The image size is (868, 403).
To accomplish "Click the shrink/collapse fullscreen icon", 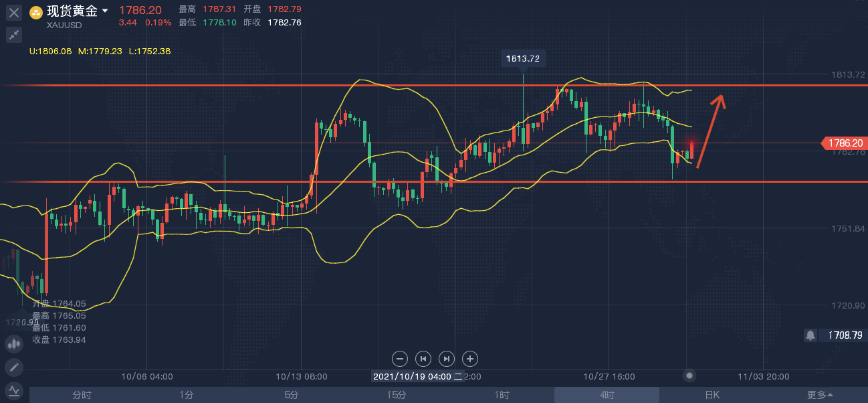I will 13,35.
